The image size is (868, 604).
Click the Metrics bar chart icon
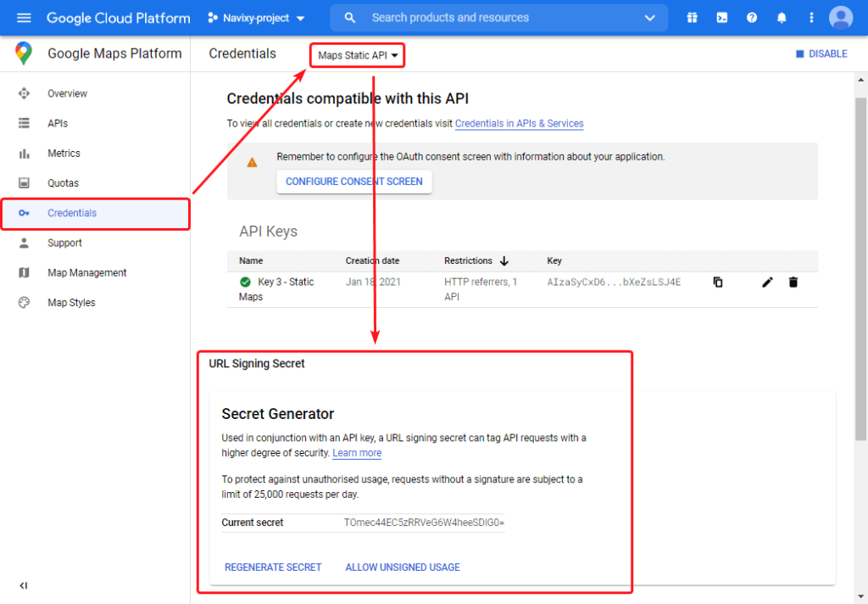[24, 154]
